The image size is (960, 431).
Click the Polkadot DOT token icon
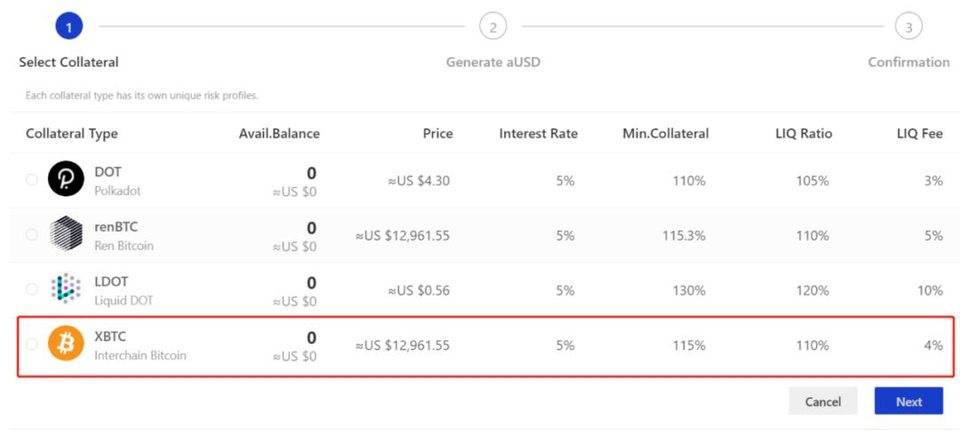pos(66,180)
